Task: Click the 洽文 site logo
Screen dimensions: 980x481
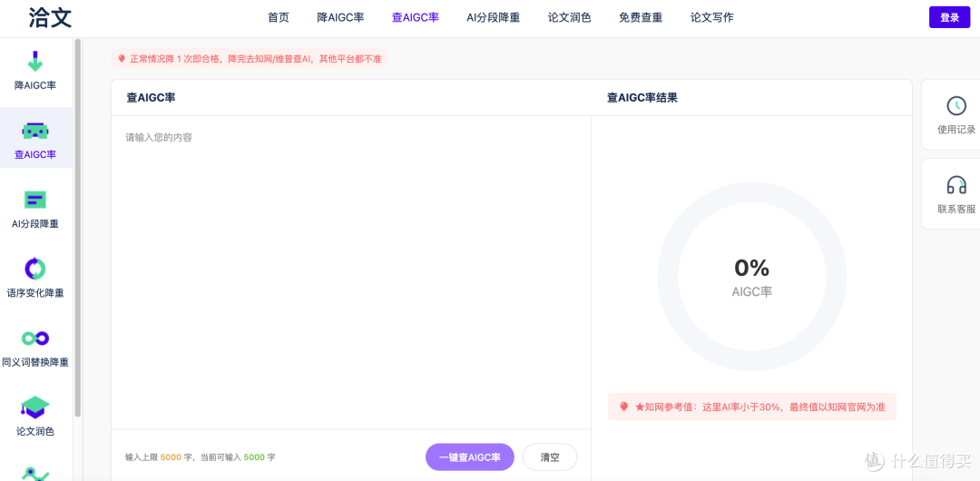Action: [x=50, y=17]
